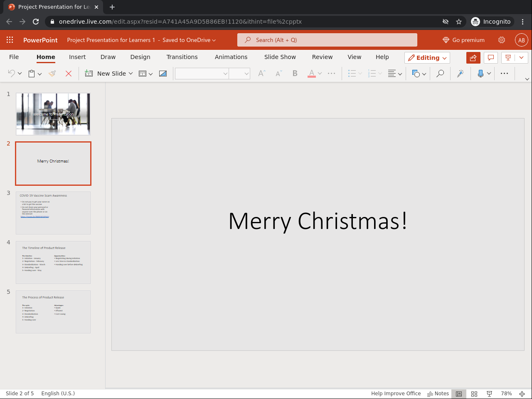
Task: Click the Decrease Font Size icon
Action: (279, 74)
